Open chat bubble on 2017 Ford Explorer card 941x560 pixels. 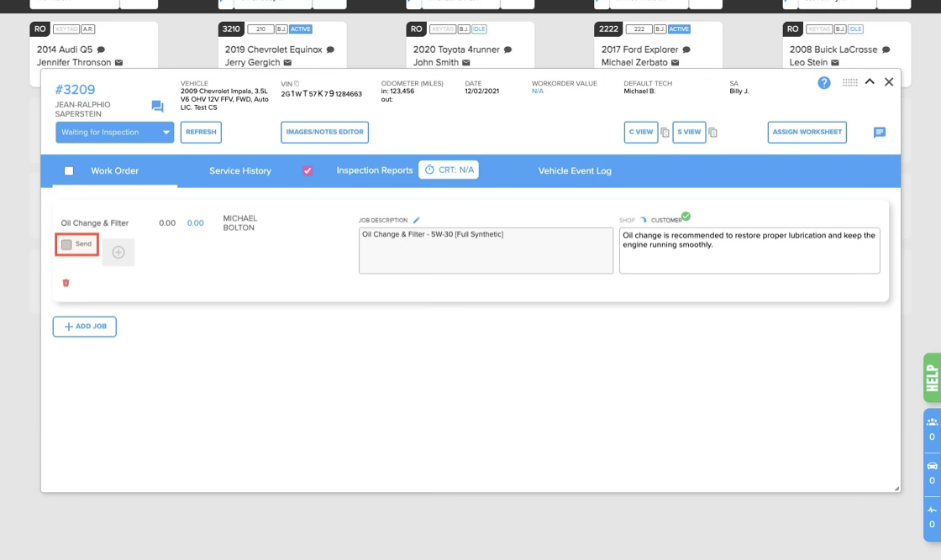(x=686, y=50)
